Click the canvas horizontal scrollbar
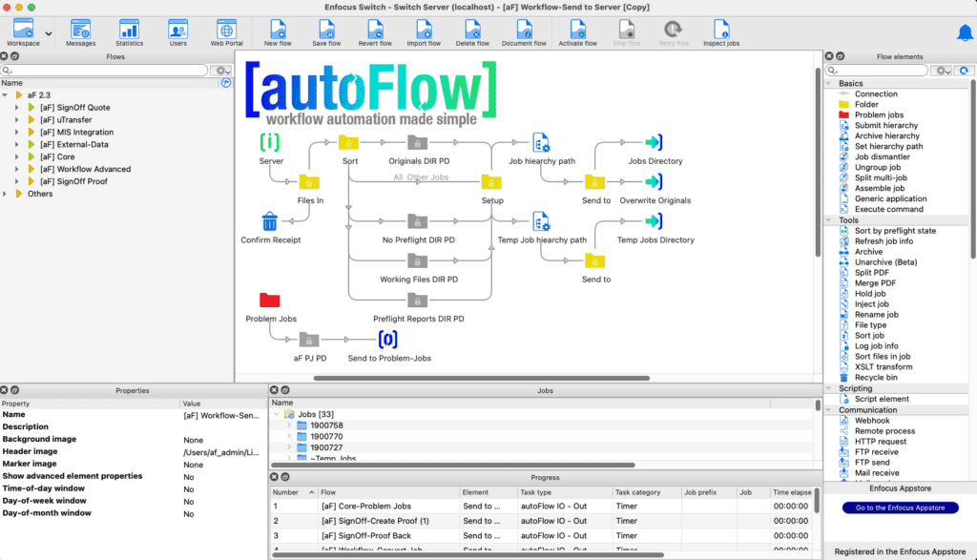977x560 pixels. (x=482, y=378)
